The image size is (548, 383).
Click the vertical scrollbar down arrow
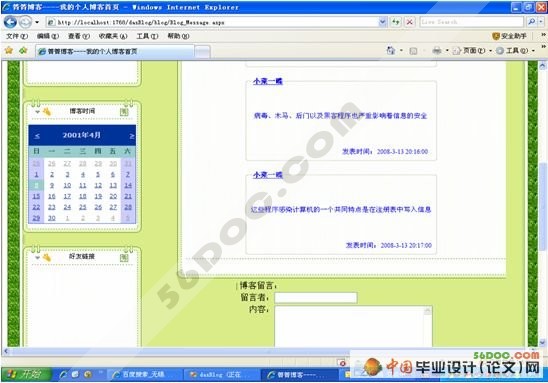coord(542,342)
